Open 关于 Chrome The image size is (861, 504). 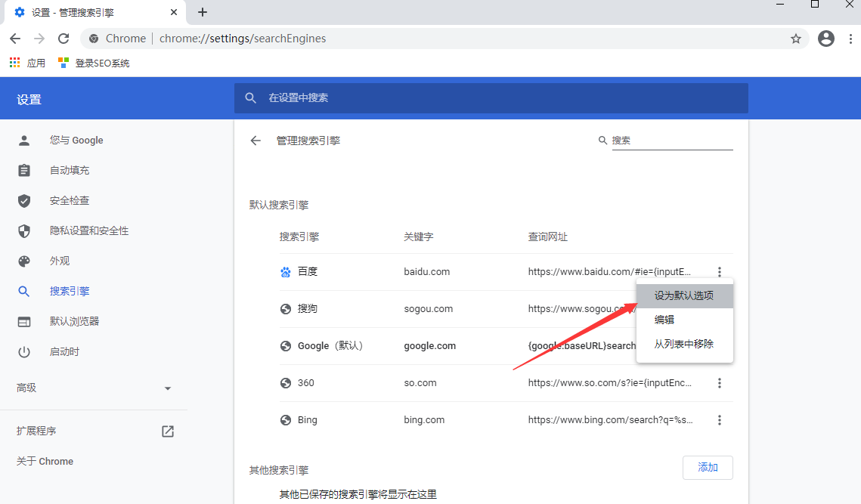[x=44, y=461]
